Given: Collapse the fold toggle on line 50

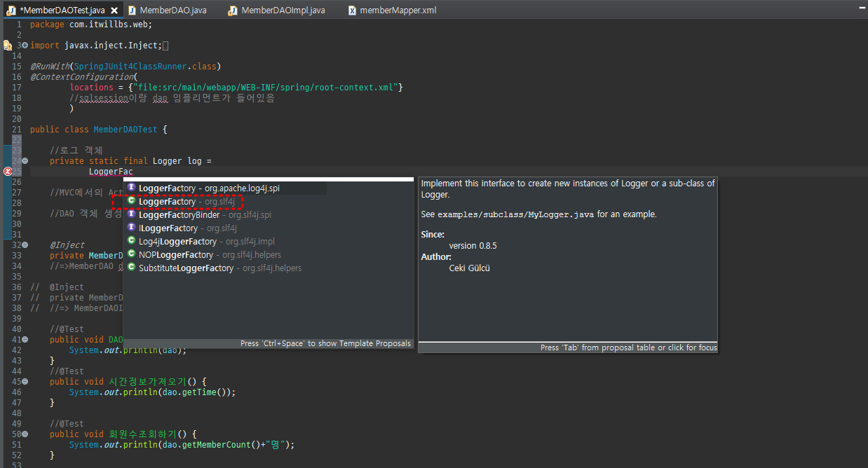Looking at the screenshot, I should click(25, 434).
